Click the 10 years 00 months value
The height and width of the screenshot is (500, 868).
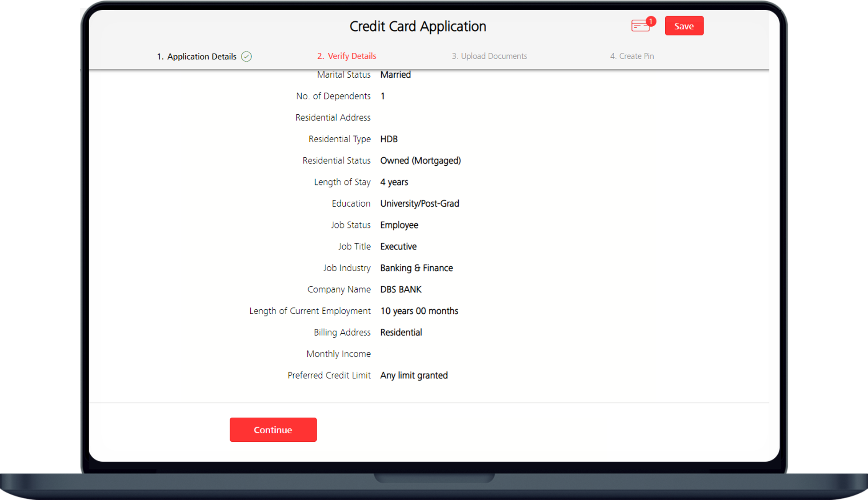(419, 311)
